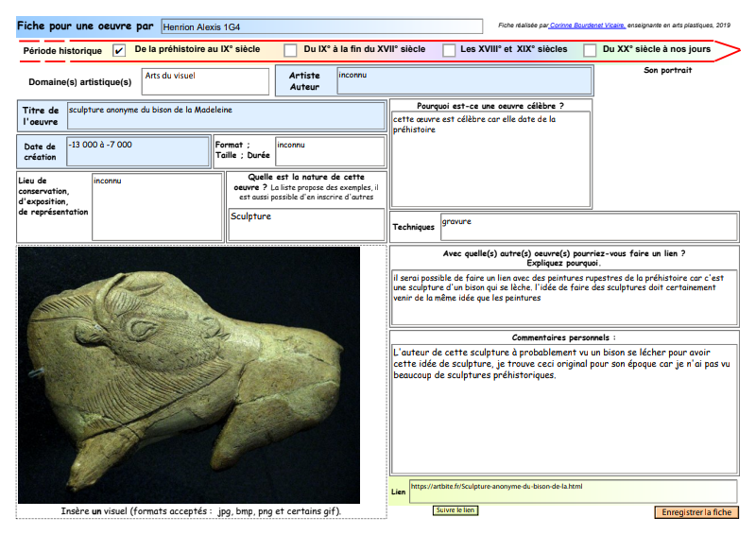Click the Artiste Auteur field showing 'inconnu'
Image resolution: width=756 pixels, height=535 pixels.
[463, 81]
